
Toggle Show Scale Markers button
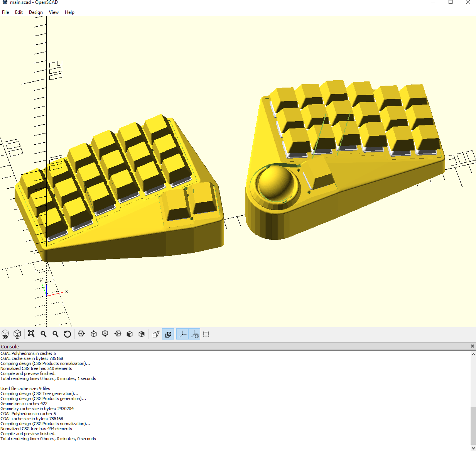click(195, 334)
